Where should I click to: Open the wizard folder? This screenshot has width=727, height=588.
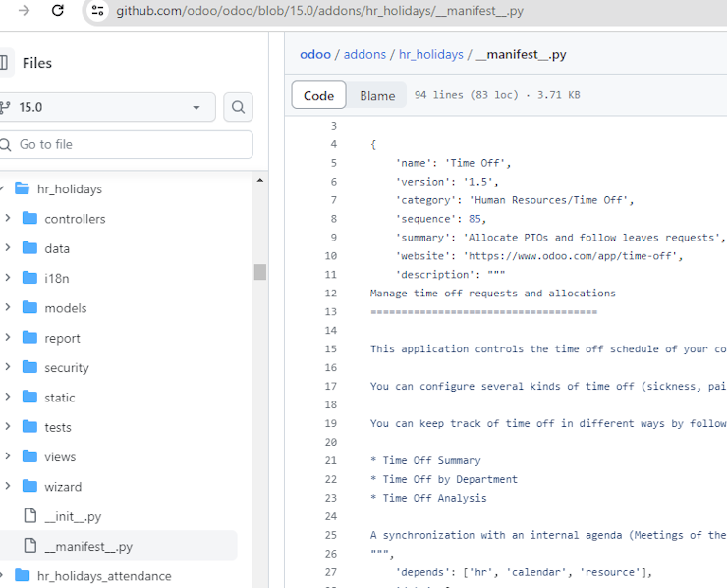63,487
